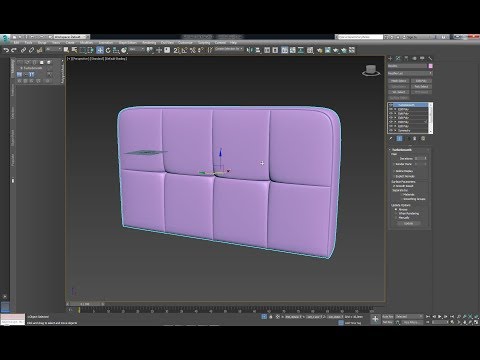Switch to the Create command panel
Viewport: 480px width, 360px height.
(390, 58)
